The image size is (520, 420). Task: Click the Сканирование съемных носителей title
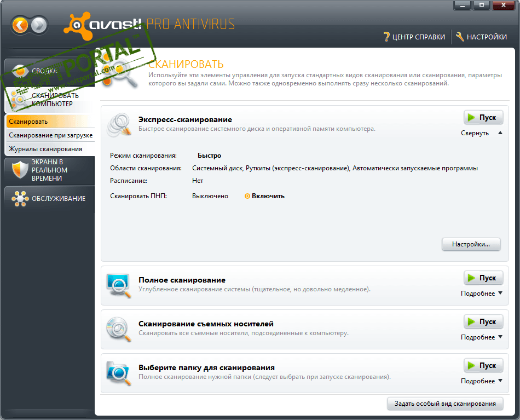pyautogui.click(x=206, y=324)
